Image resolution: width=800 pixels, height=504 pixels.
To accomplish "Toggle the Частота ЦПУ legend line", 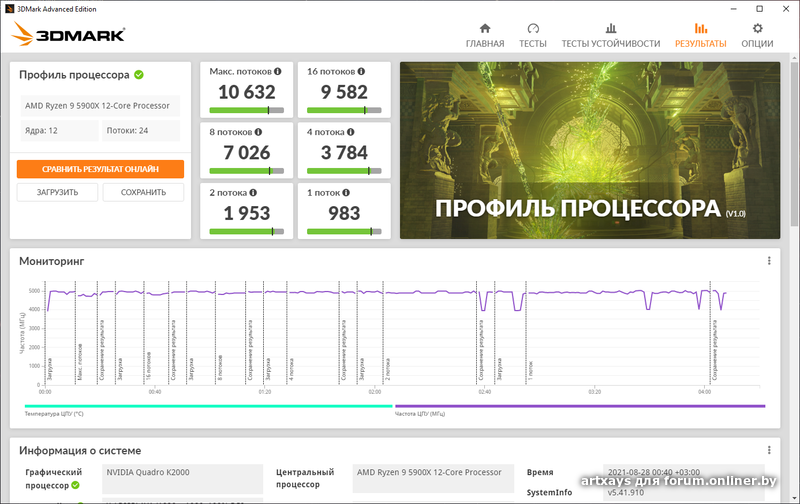I will (x=580, y=407).
